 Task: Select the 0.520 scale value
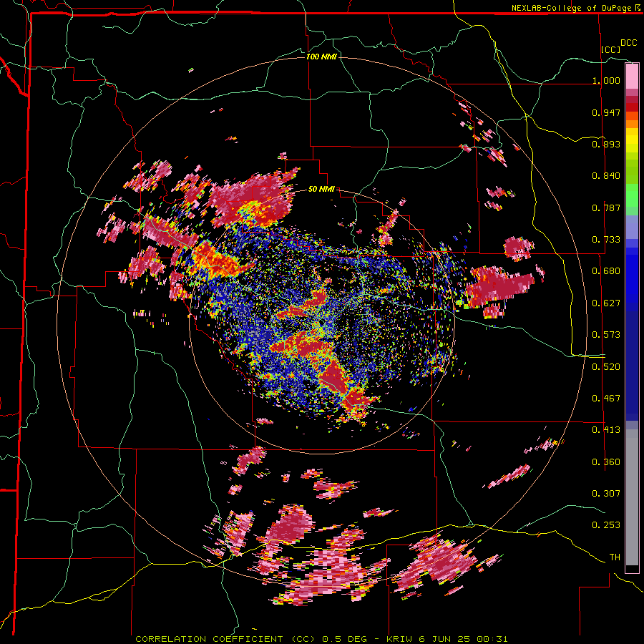point(606,367)
